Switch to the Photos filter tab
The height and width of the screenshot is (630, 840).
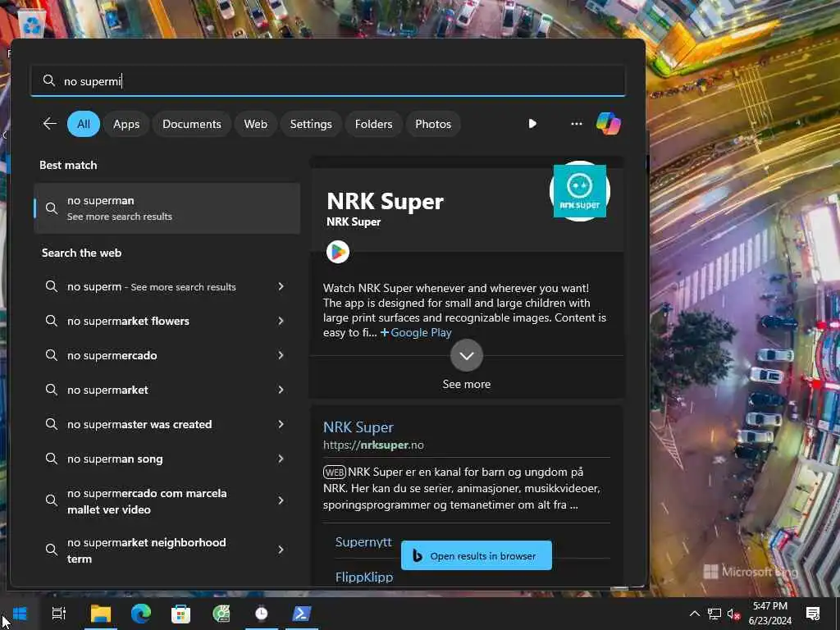pos(433,124)
